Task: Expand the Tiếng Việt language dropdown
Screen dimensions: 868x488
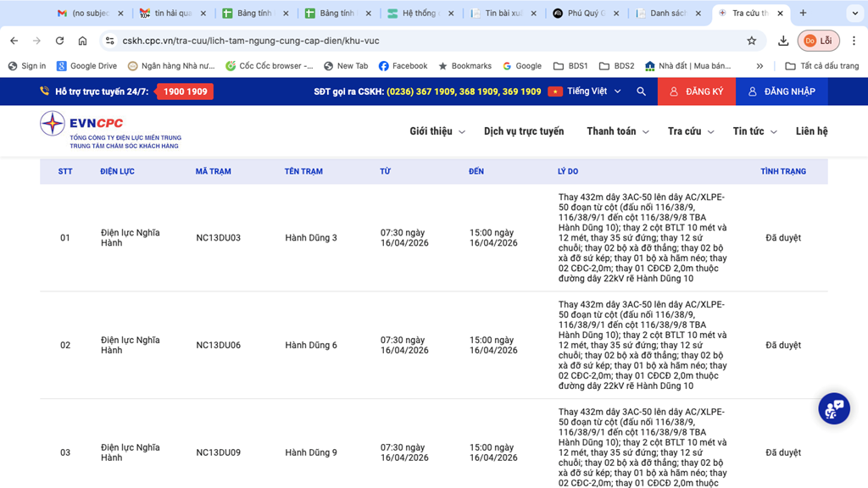Action: pos(585,91)
